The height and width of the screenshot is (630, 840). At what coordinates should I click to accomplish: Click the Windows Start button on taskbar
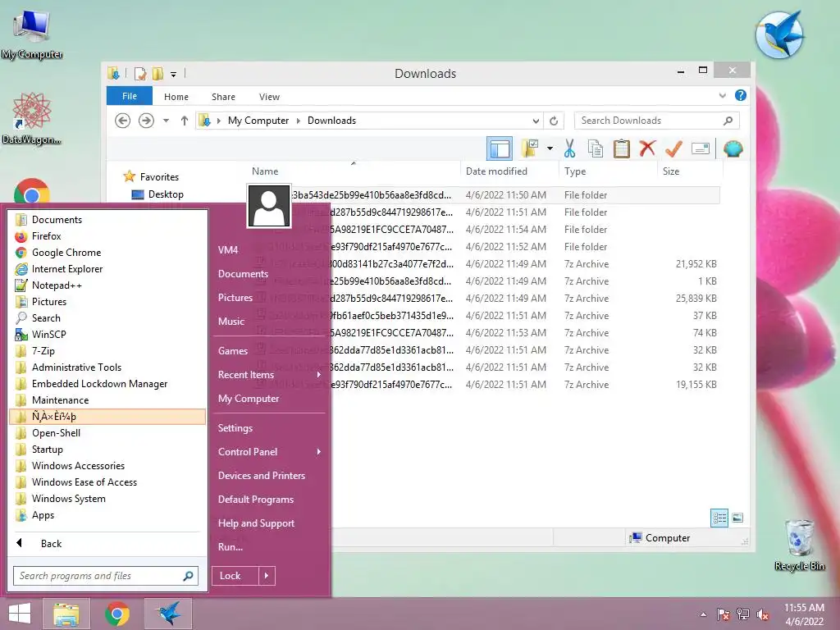tap(20, 614)
